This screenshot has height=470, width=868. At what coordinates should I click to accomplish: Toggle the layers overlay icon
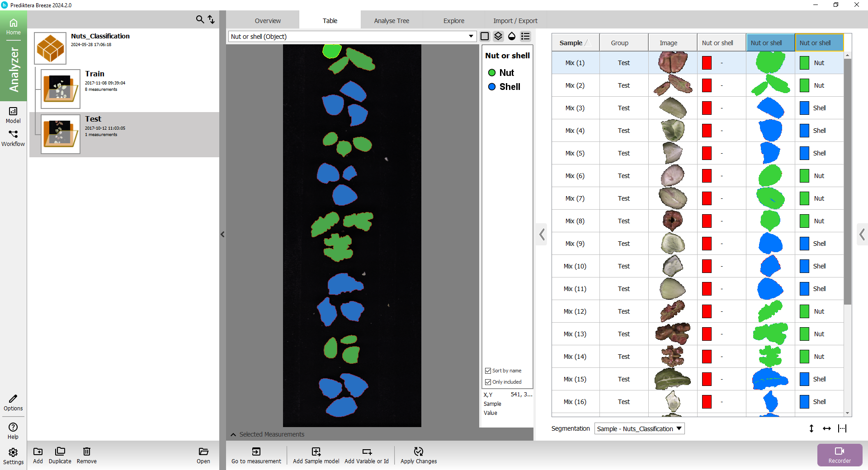coord(498,36)
